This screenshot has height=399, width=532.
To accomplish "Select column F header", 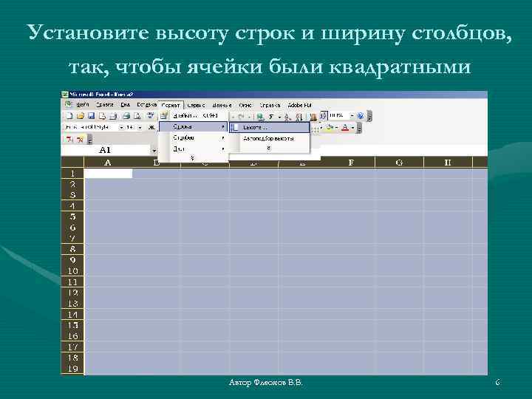I will (x=351, y=163).
